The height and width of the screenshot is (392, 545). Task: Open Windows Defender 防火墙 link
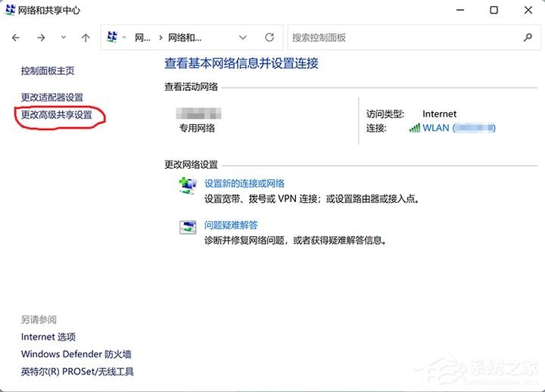coord(76,354)
